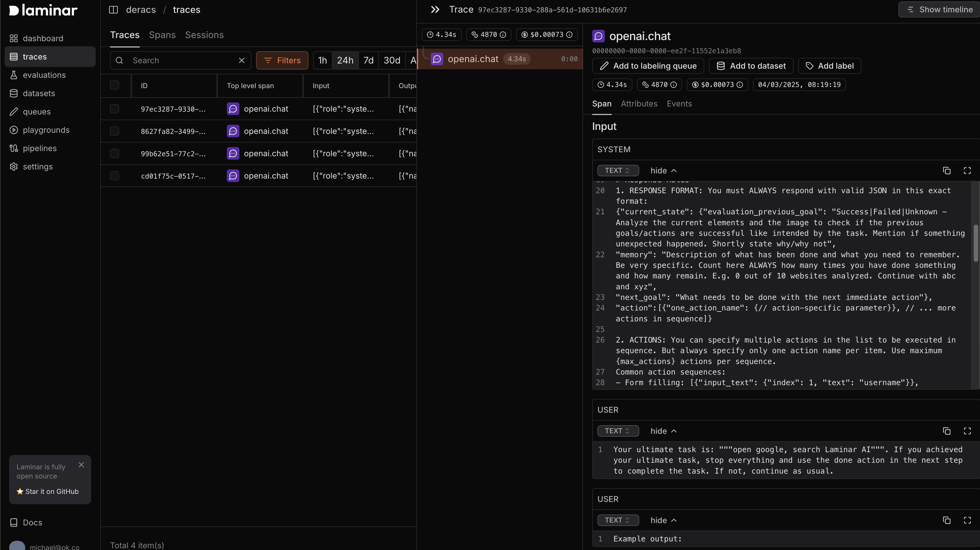
Task: Open the TEXT format dropdown in USER section
Action: pyautogui.click(x=617, y=431)
